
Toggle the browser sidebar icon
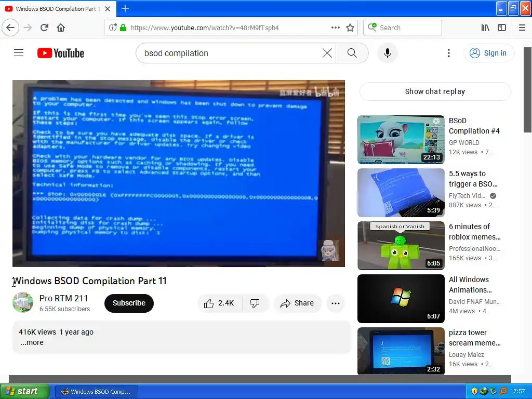(x=502, y=28)
